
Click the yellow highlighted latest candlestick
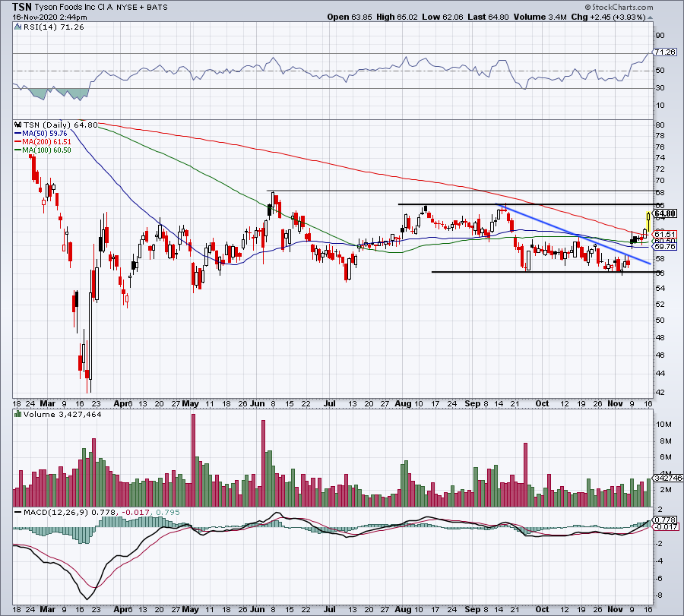649,222
